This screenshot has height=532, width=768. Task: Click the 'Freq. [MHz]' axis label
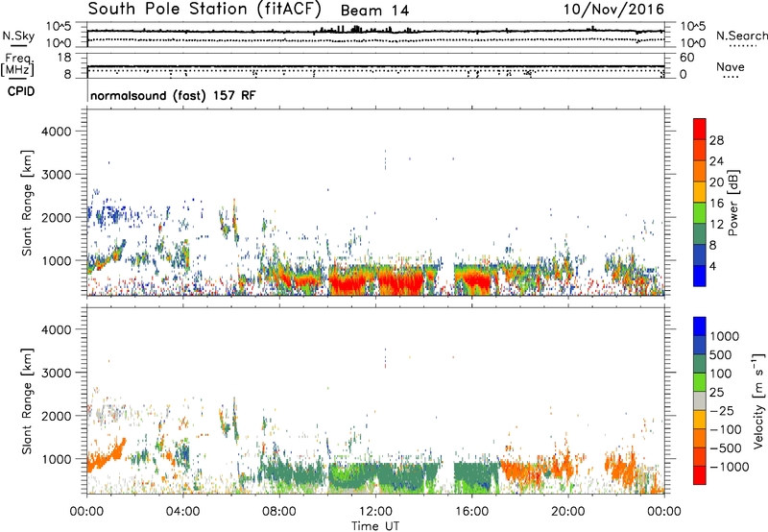click(x=18, y=65)
